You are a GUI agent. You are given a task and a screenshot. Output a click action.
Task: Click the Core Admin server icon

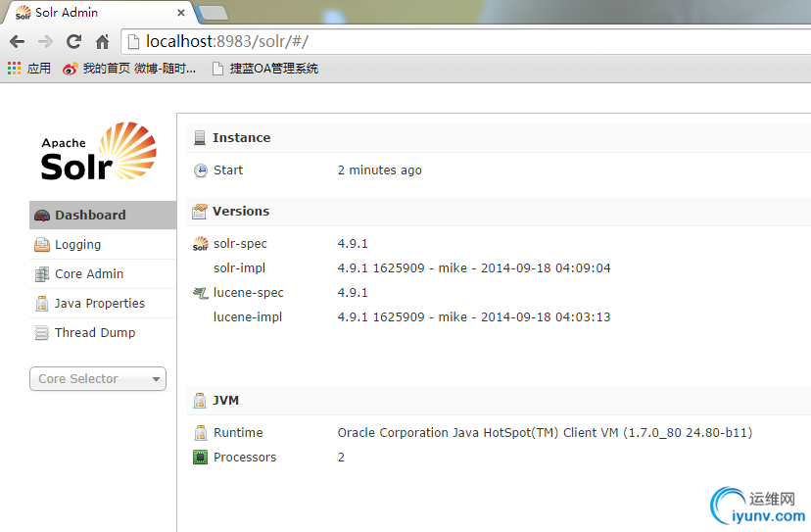42,273
